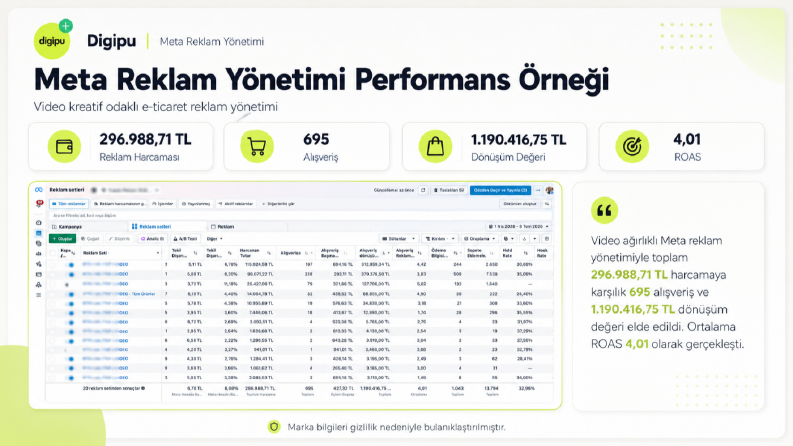Open the hamburger all-tools icon in left sidebar
Screen dimensions: 793x446
click(39, 295)
